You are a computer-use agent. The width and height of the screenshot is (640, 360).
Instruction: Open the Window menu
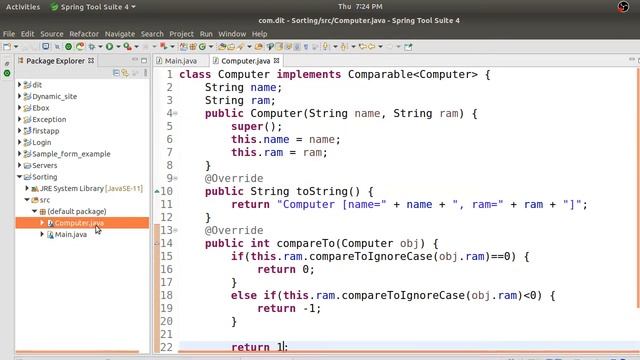pyautogui.click(x=232, y=34)
